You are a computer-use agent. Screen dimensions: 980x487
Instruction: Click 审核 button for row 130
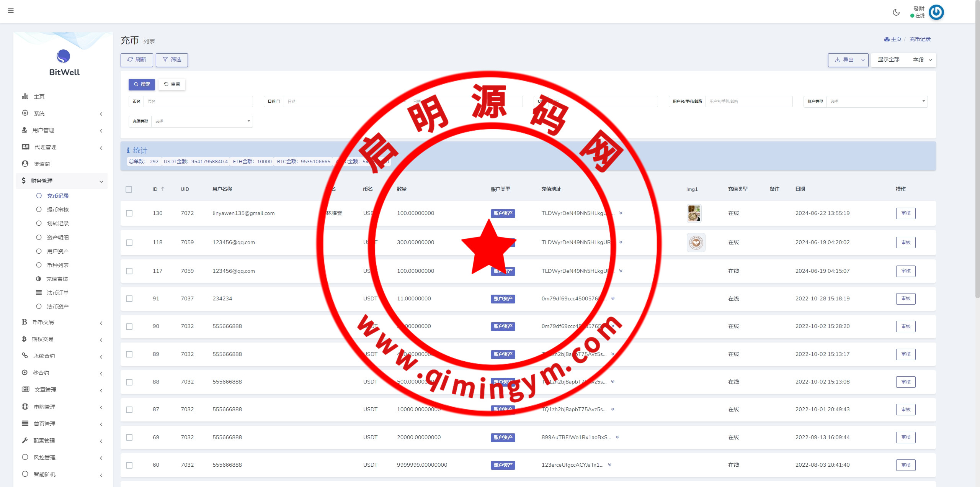[905, 213]
